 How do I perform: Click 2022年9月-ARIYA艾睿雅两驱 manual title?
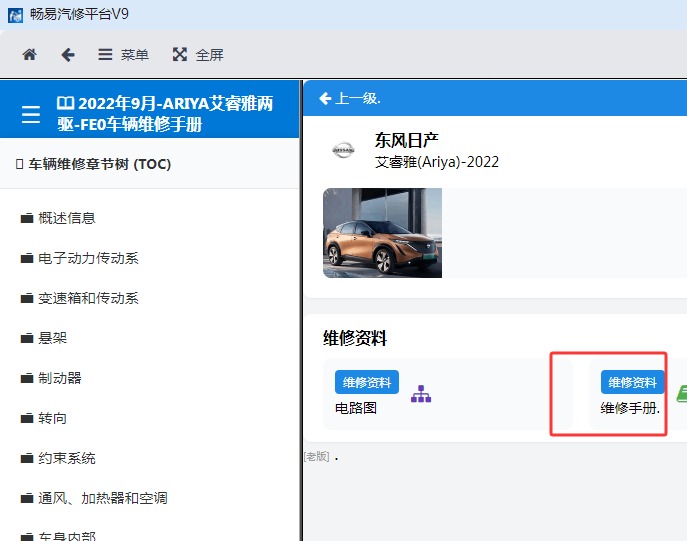pyautogui.click(x=165, y=114)
